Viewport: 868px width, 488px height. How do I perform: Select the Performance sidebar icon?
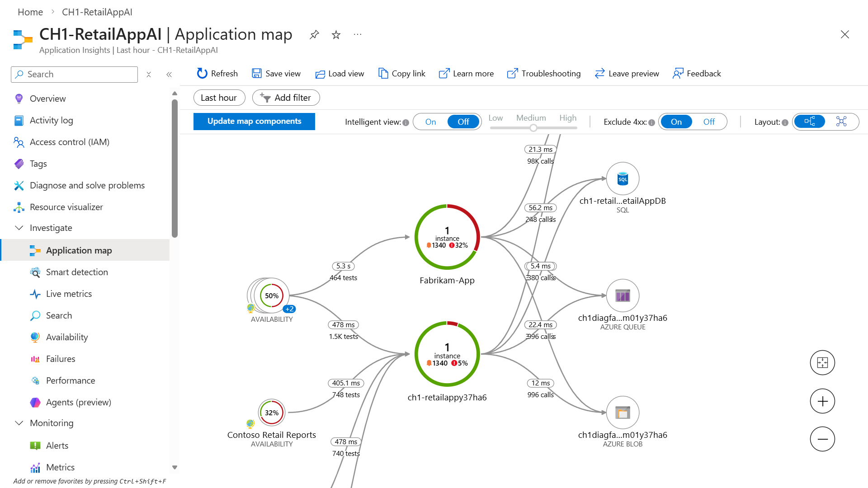[35, 380]
